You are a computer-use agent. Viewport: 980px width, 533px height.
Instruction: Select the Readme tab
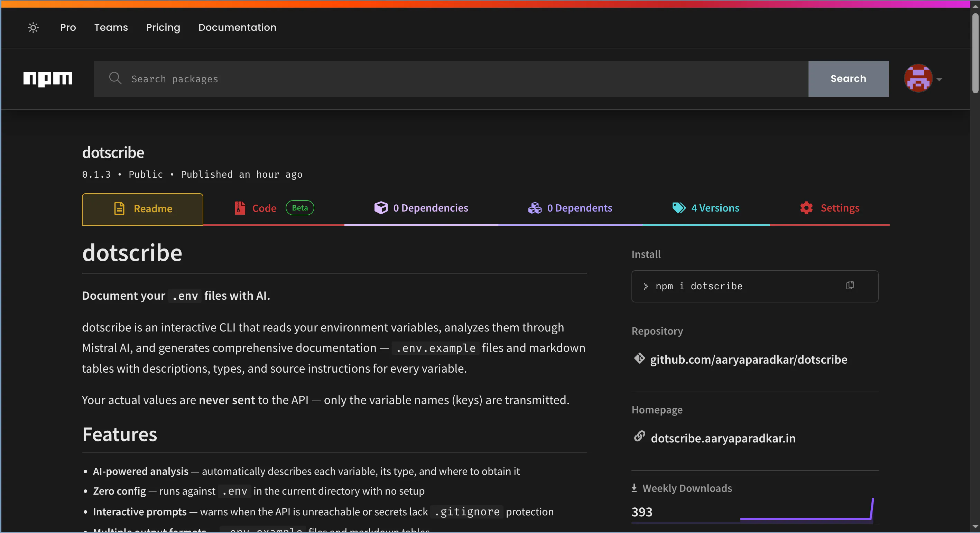(143, 209)
